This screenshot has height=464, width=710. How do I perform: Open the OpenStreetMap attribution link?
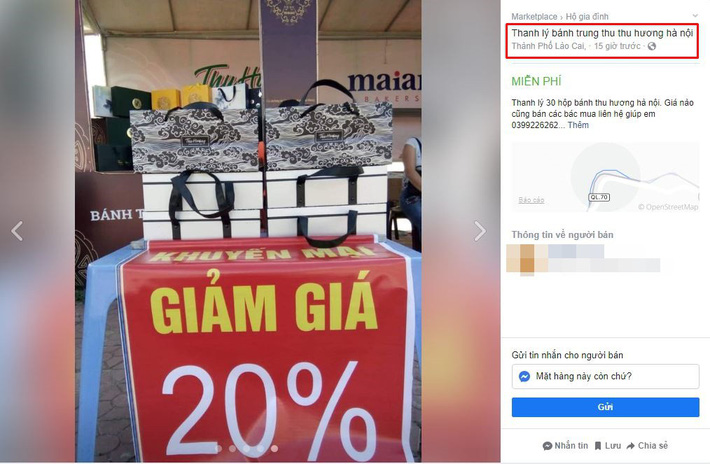click(668, 207)
